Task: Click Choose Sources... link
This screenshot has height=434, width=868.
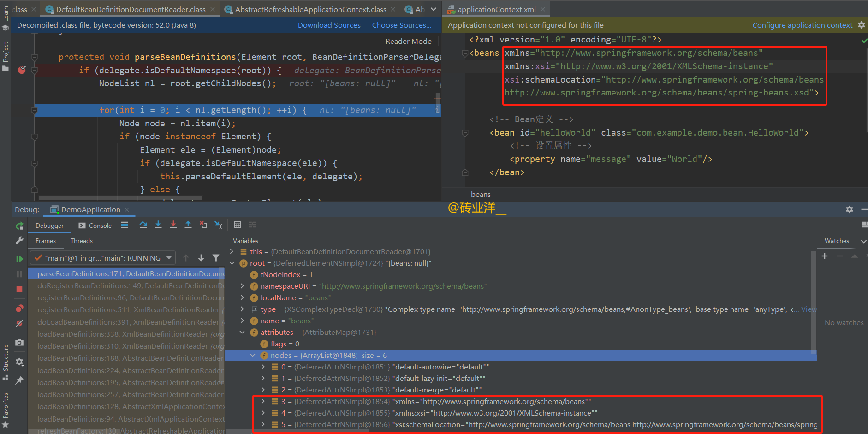Action: pyautogui.click(x=402, y=25)
